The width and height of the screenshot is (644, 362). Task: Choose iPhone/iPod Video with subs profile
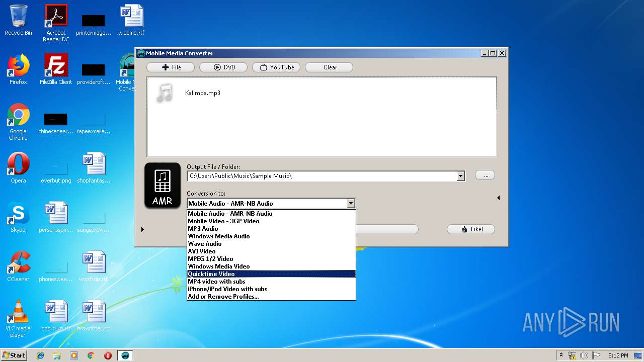[271, 289]
